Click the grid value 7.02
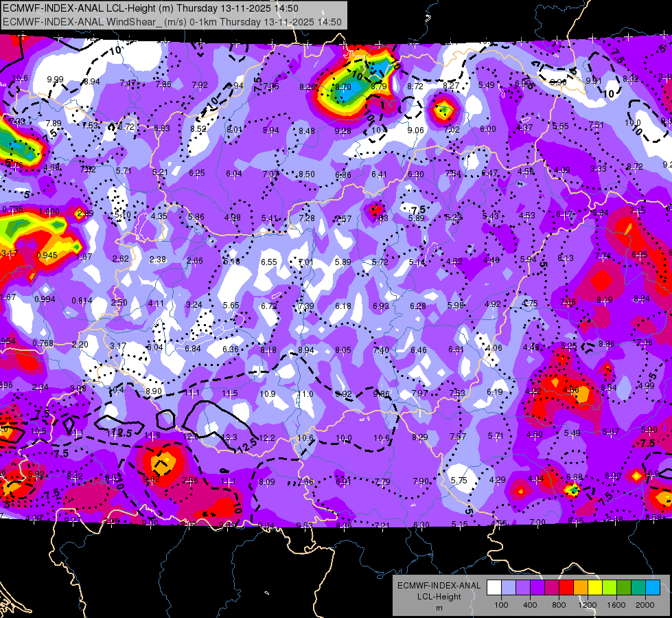 [x=452, y=130]
